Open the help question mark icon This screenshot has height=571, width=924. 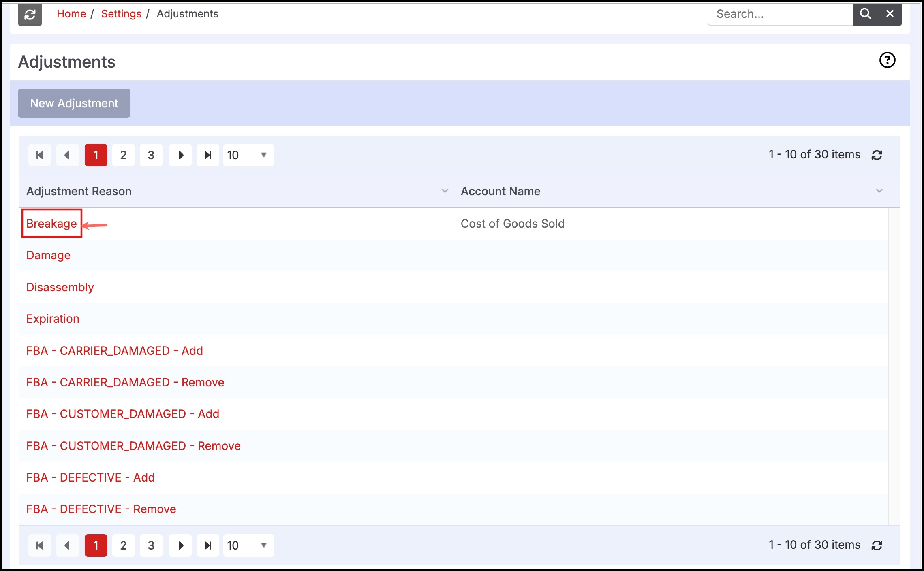pos(887,60)
